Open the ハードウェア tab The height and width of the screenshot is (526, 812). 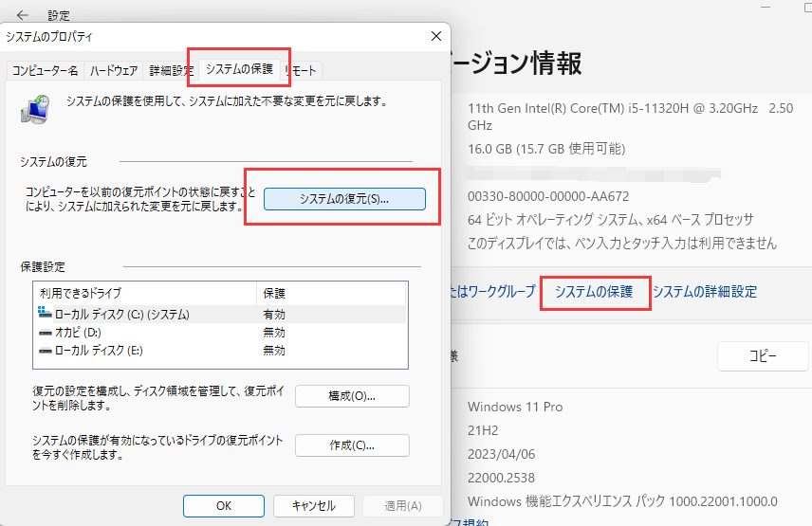[x=114, y=70]
